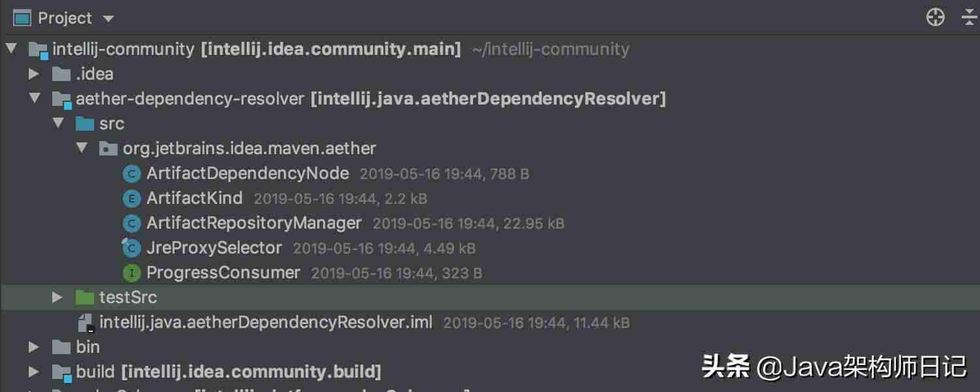This screenshot has width=980, height=392.
Task: Expand the testSrc folder
Action: pos(57,297)
